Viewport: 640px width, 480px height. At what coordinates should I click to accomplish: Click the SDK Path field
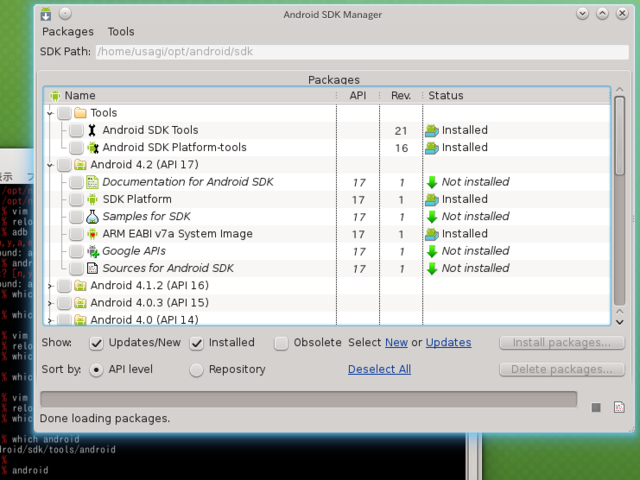[362, 52]
